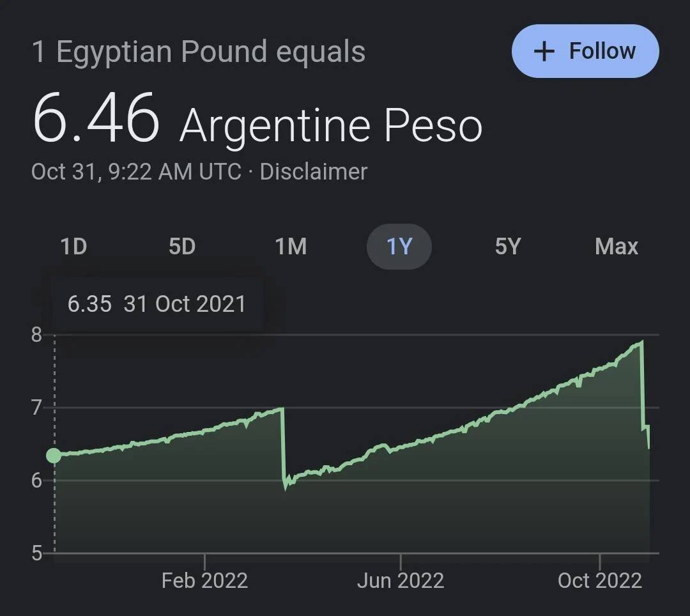Open the Disclaimer link
This screenshot has height=616, width=690.
click(313, 171)
